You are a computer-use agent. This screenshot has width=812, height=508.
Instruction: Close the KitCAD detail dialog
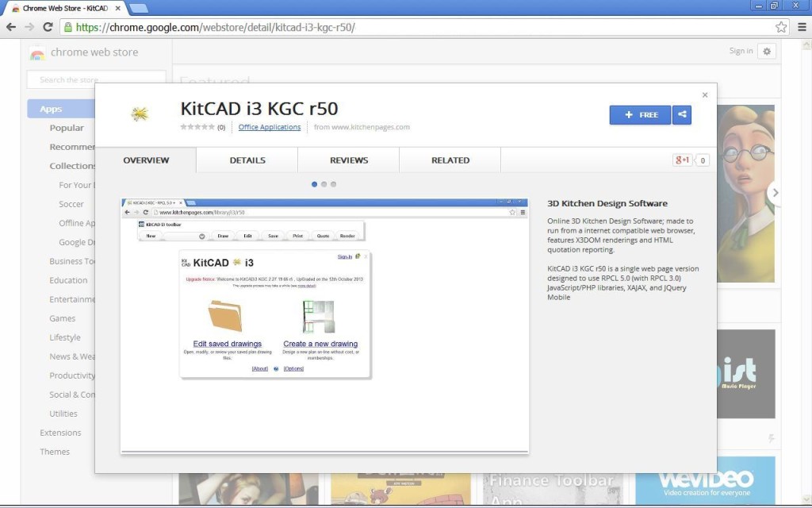pos(705,95)
